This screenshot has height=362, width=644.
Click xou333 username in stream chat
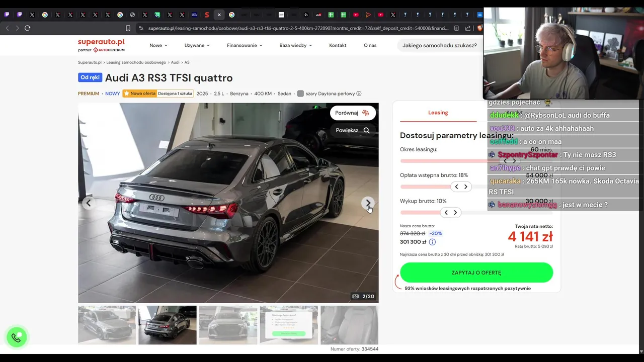pyautogui.click(x=502, y=128)
